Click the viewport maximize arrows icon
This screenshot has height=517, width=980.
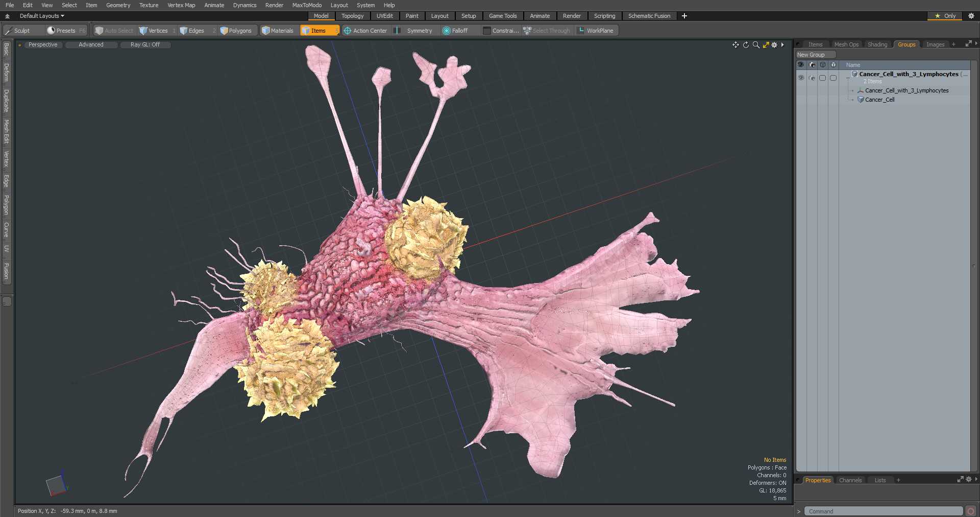(x=766, y=45)
